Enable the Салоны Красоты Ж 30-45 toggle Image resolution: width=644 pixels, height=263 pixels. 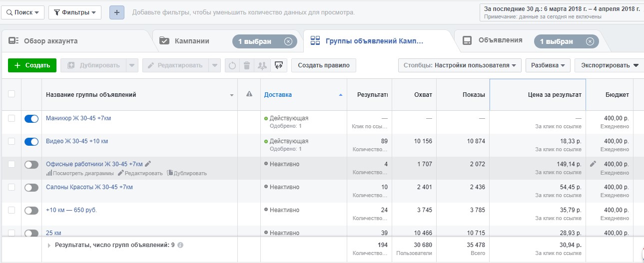[31, 188]
